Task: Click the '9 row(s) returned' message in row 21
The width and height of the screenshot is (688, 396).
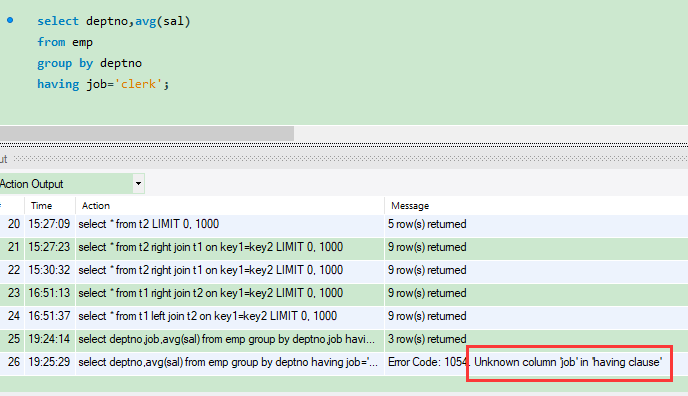Action: point(426,247)
